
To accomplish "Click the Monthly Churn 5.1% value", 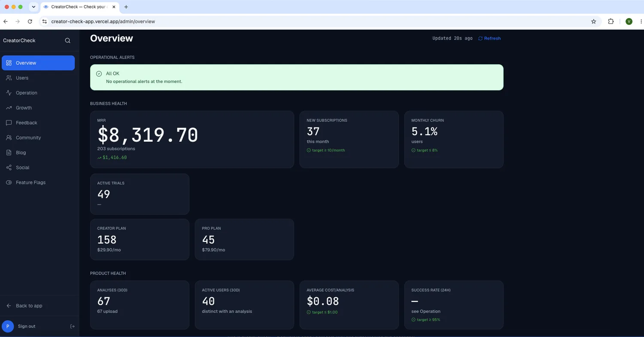I will pos(424,132).
